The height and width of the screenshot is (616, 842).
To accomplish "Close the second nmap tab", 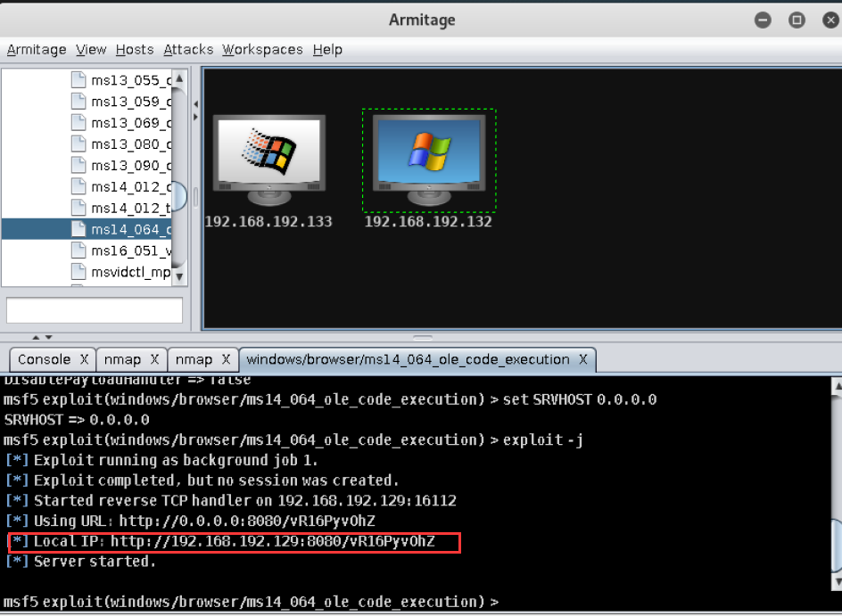I will coord(226,359).
